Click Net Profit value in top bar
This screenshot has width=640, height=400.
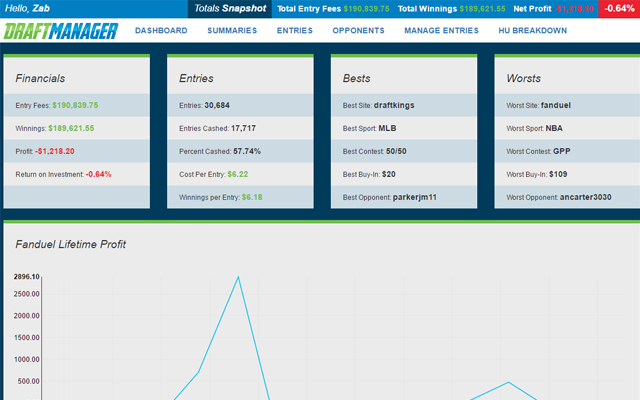click(x=574, y=9)
